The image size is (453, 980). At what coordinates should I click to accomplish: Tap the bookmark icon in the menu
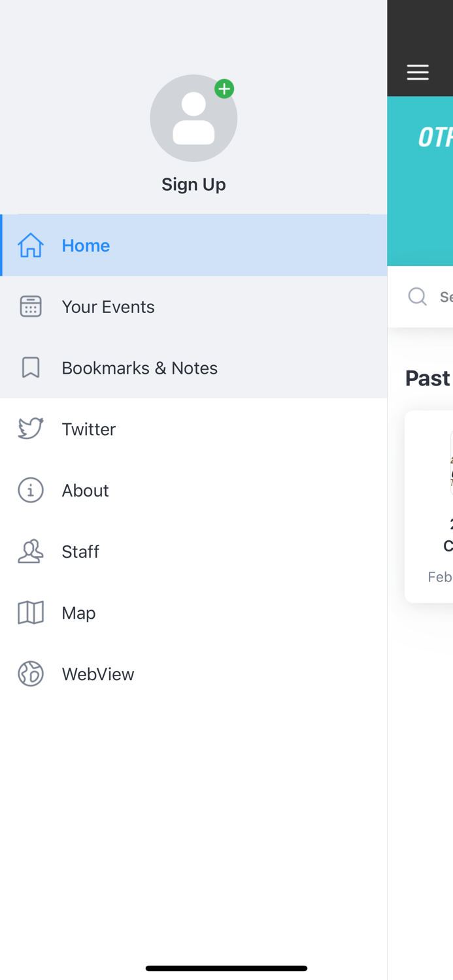pos(31,368)
